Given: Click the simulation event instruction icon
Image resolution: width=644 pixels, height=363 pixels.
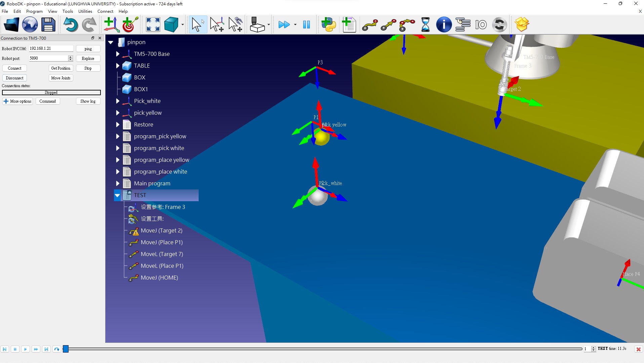Looking at the screenshot, I should pyautogui.click(x=499, y=25).
